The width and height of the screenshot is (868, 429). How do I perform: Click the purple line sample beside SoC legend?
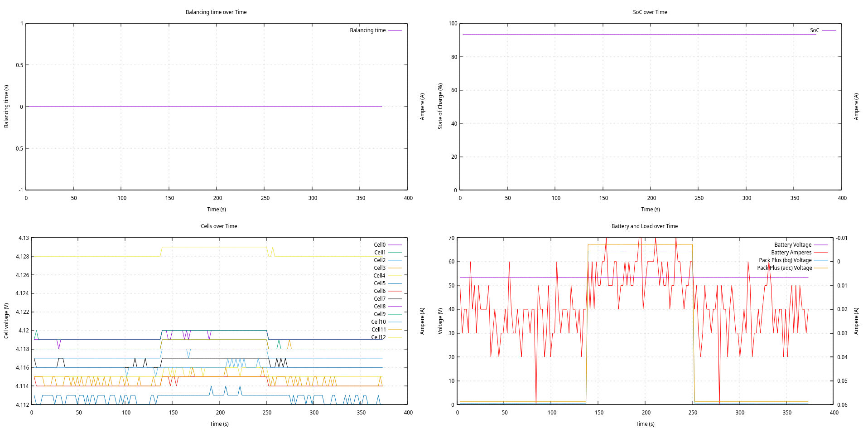(829, 30)
